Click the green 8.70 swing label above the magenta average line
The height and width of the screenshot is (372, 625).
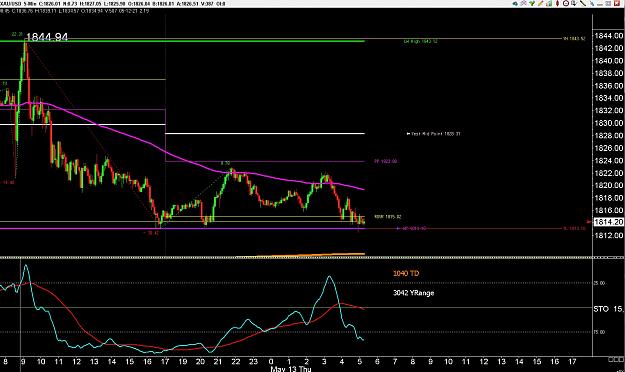[225, 163]
